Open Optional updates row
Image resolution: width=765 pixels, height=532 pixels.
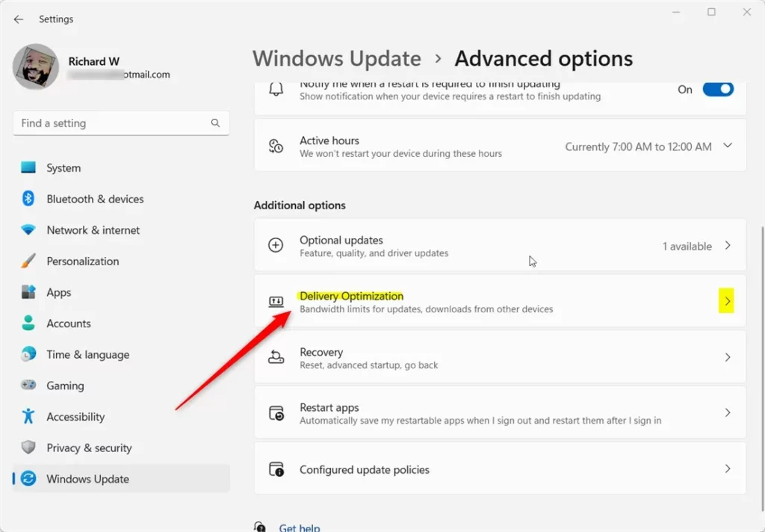coord(500,246)
